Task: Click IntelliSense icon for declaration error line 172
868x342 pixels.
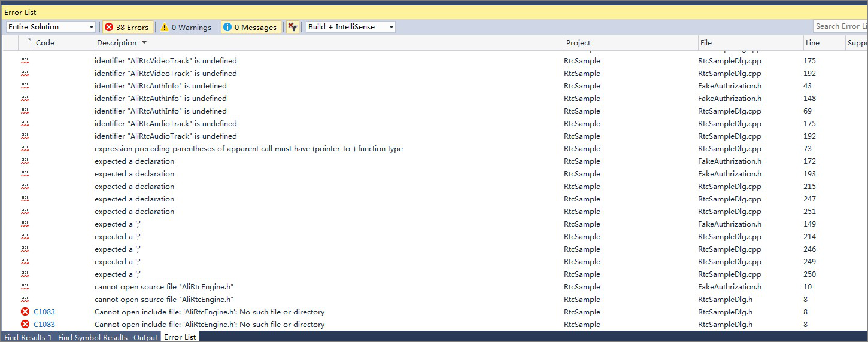Action: tap(25, 161)
